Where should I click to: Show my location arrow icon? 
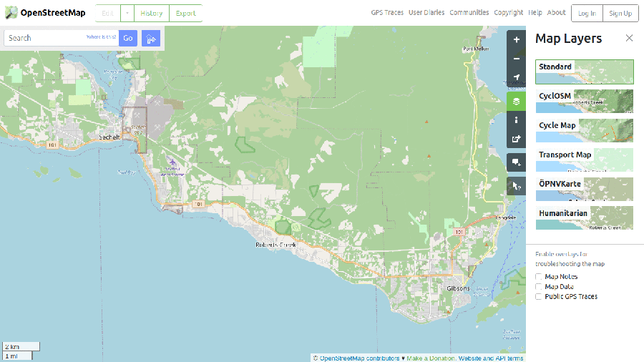pyautogui.click(x=516, y=77)
